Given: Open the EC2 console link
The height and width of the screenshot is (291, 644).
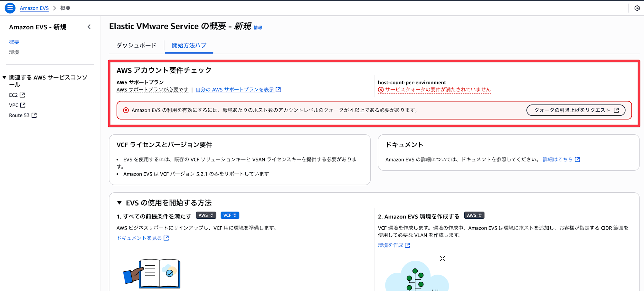Looking at the screenshot, I should point(17,95).
